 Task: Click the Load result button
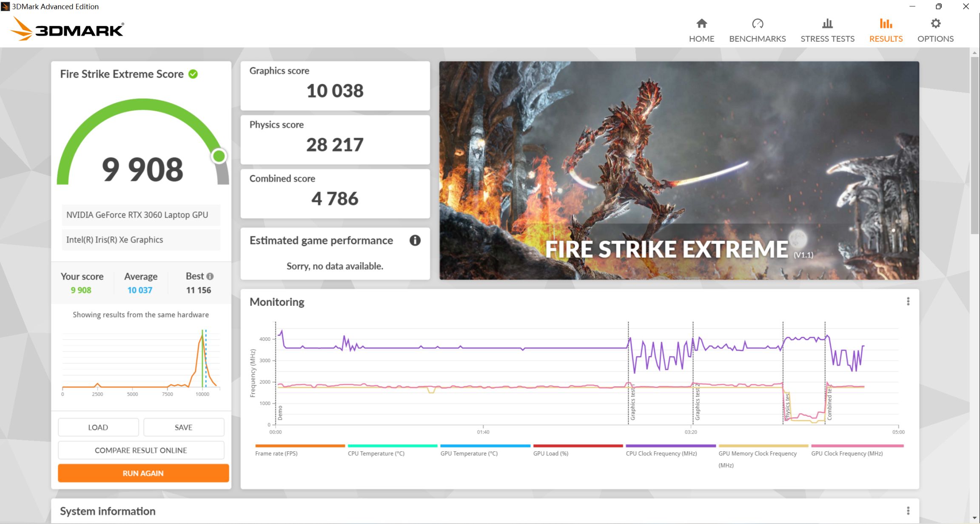tap(98, 427)
